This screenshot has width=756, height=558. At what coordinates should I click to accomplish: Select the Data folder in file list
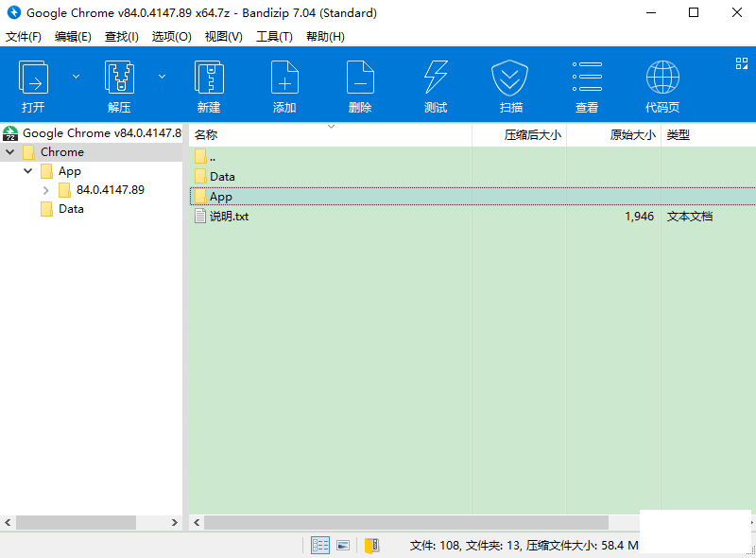click(472, 177)
